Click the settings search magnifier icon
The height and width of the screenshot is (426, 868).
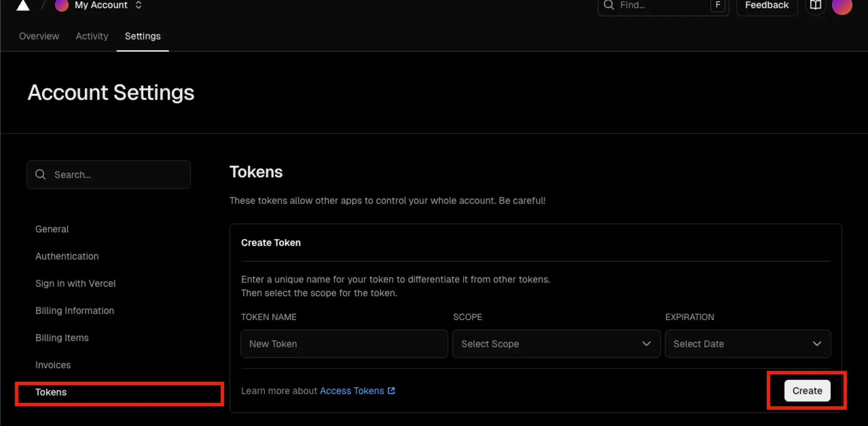pyautogui.click(x=41, y=175)
